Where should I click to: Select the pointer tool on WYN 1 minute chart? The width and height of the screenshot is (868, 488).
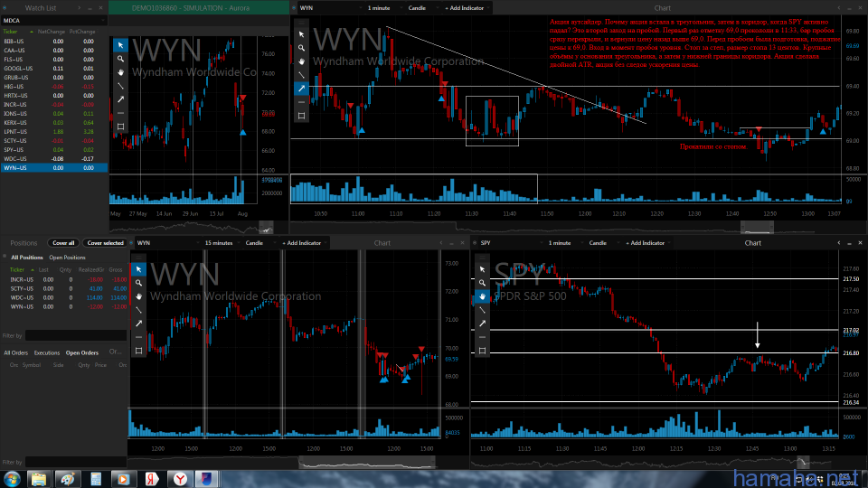click(301, 34)
